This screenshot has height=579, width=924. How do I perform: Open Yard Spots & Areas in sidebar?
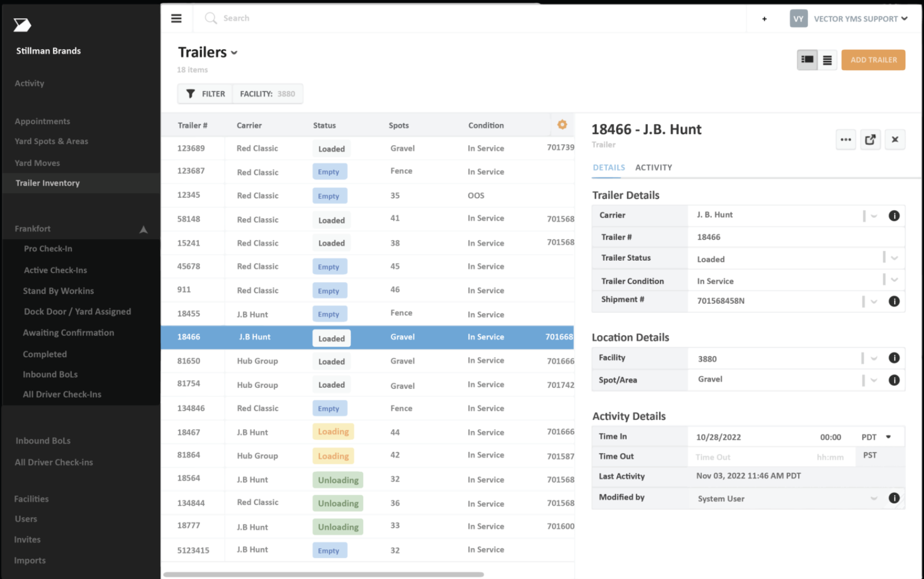tap(51, 141)
